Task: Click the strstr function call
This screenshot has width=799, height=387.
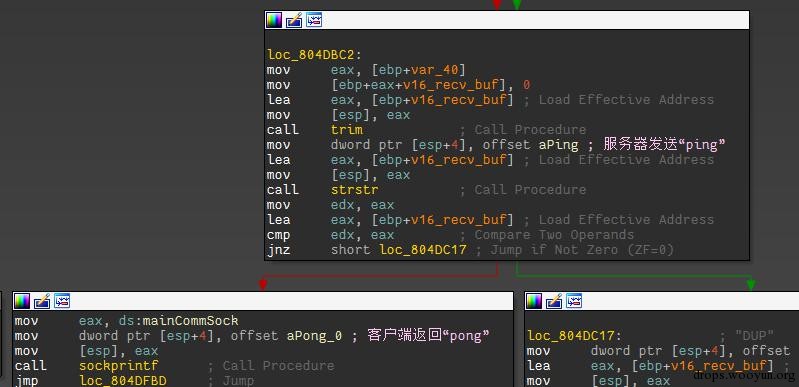Action: (x=355, y=190)
